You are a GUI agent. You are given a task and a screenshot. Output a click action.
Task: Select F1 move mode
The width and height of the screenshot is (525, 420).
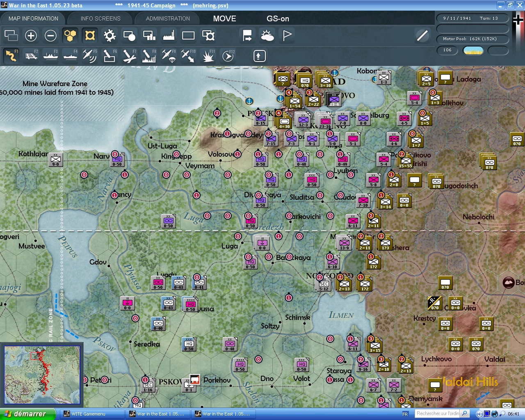11,55
